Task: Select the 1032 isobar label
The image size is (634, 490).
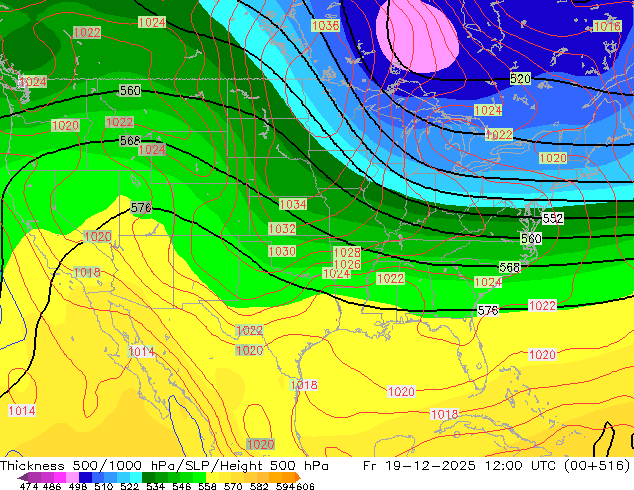Action: coord(282,228)
